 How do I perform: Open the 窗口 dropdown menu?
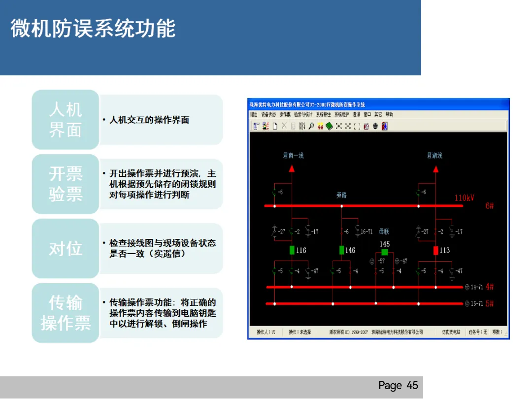pyautogui.click(x=367, y=114)
